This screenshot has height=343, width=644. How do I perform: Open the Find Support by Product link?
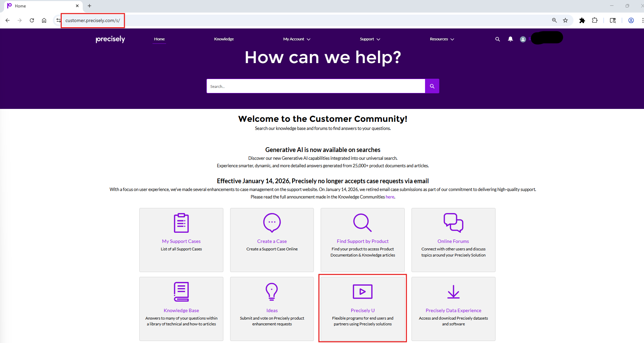363,241
